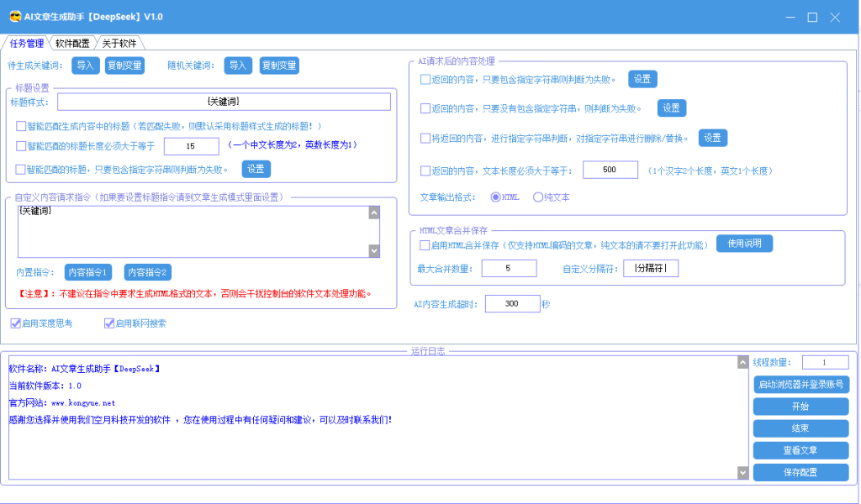Screen dimensions: 861x504
Task: Click 复制变量 next to 待生成关键词
Action: click(124, 66)
